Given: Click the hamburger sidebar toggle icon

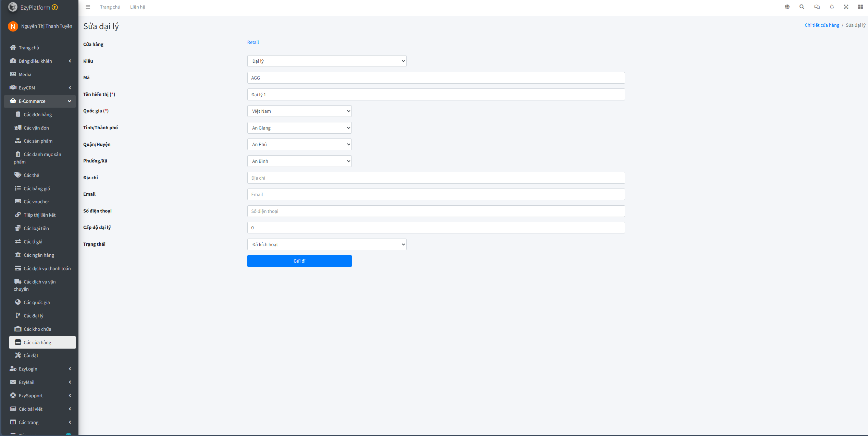Looking at the screenshot, I should (88, 7).
